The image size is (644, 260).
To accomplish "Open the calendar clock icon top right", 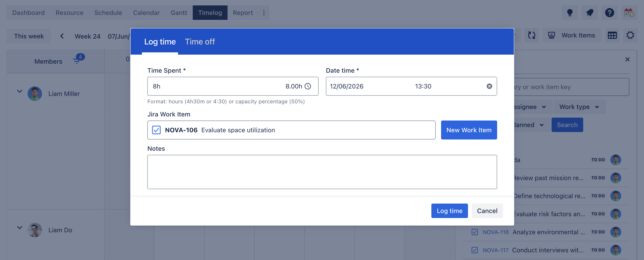I will pyautogui.click(x=629, y=12).
